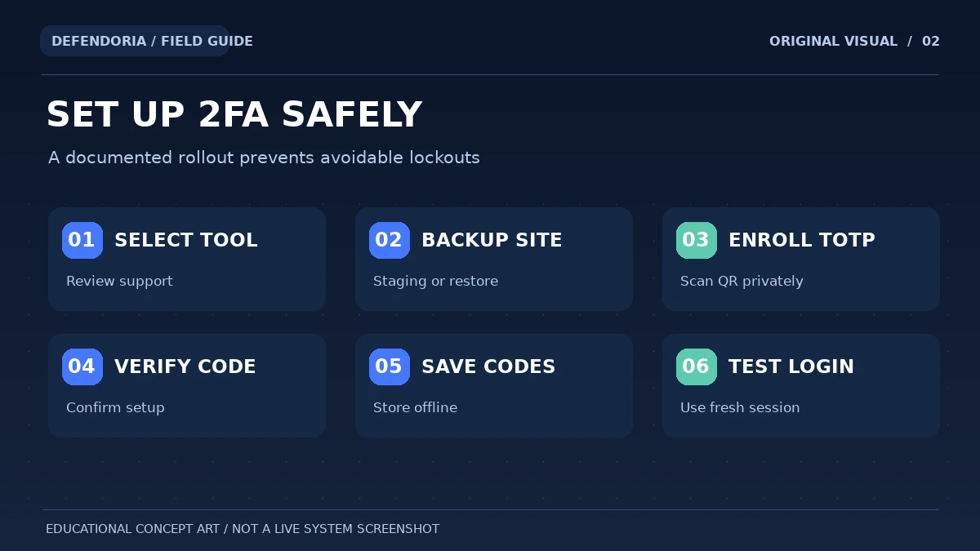Click the educational concept art footer note
The image size is (980, 551).
click(243, 529)
